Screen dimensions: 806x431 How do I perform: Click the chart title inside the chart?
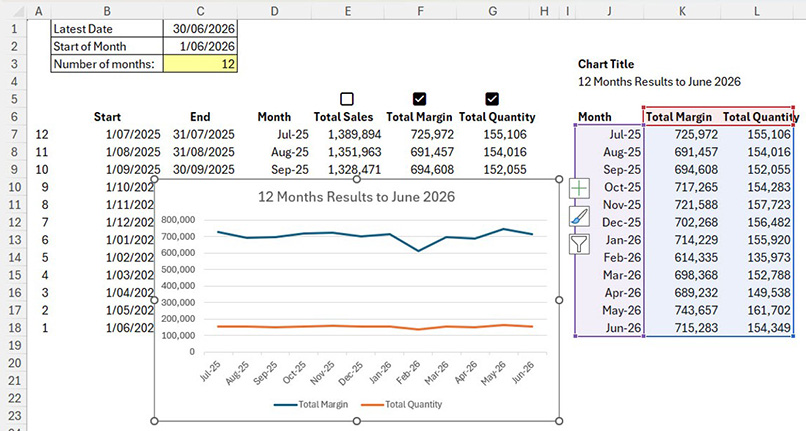pyautogui.click(x=356, y=197)
